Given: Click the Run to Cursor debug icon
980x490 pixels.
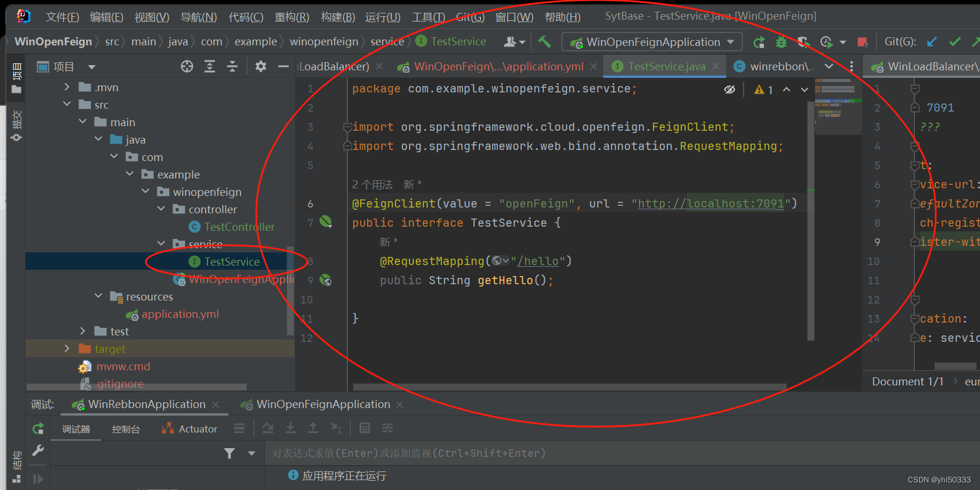Looking at the screenshot, I should point(336,428).
